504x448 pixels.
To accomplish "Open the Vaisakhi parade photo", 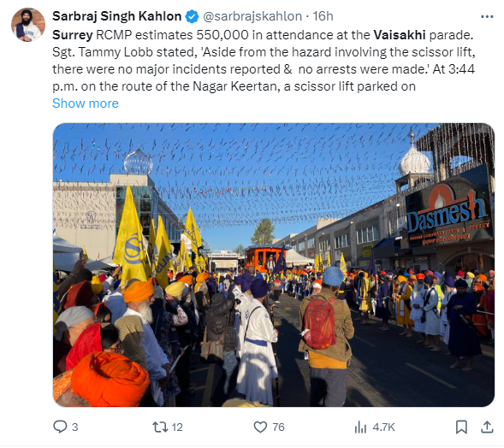I will 274,265.
